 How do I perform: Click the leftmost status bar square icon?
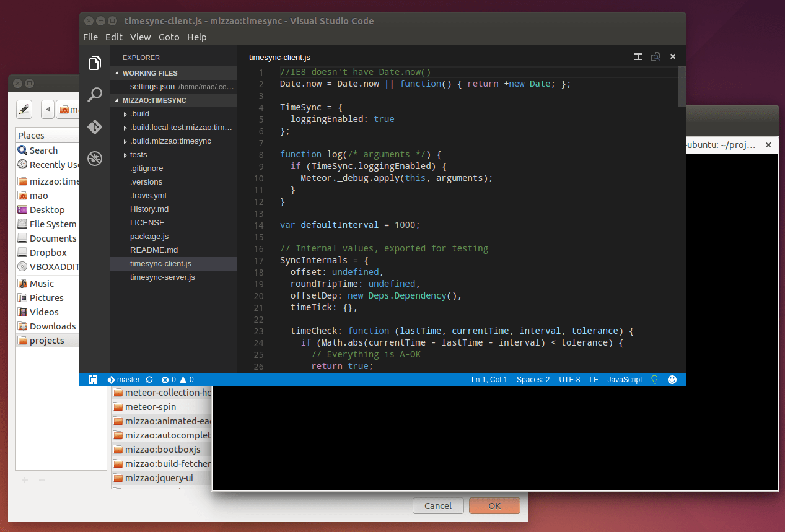tap(93, 380)
